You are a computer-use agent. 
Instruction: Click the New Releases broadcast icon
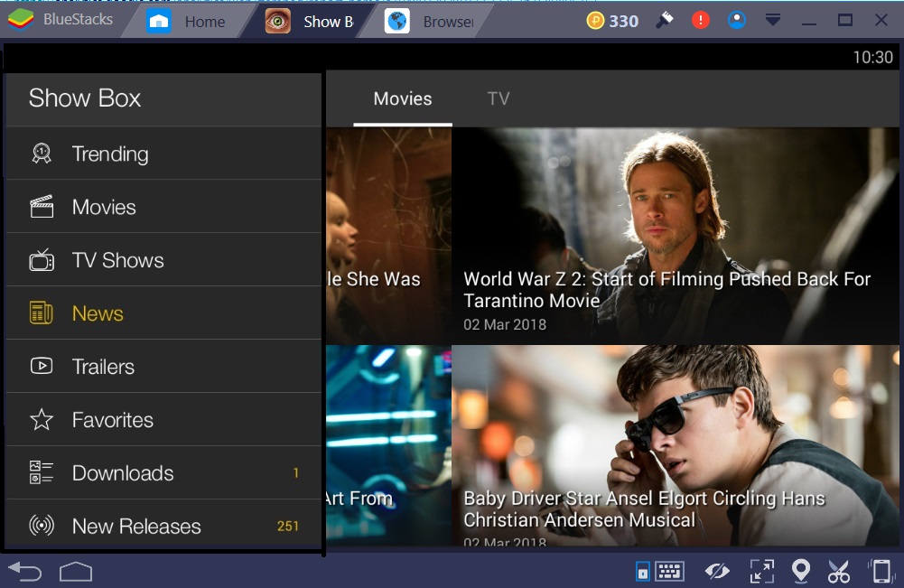[x=42, y=526]
